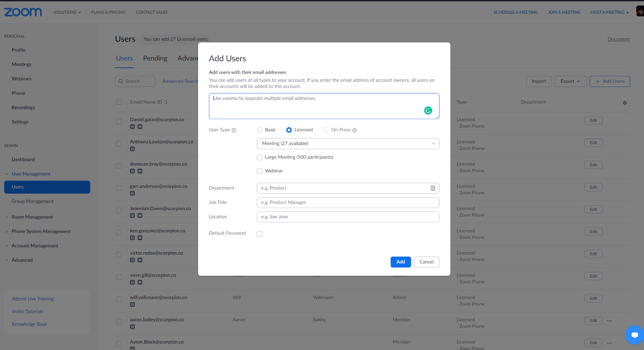
Task: Click the table column settings gear
Action: [x=625, y=103]
